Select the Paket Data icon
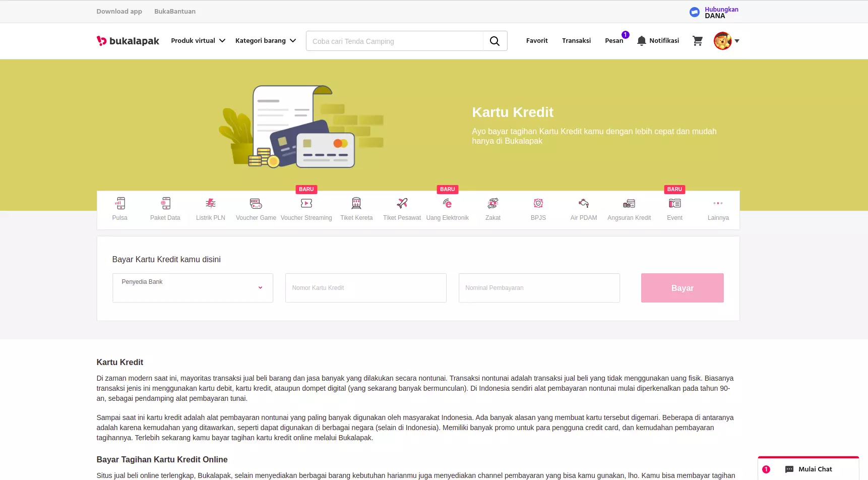Image resolution: width=868 pixels, height=480 pixels. click(x=165, y=203)
